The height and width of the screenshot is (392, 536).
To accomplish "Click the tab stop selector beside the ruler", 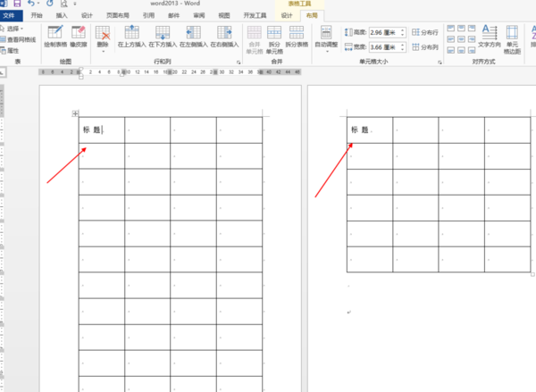I will pyautogui.click(x=3, y=72).
